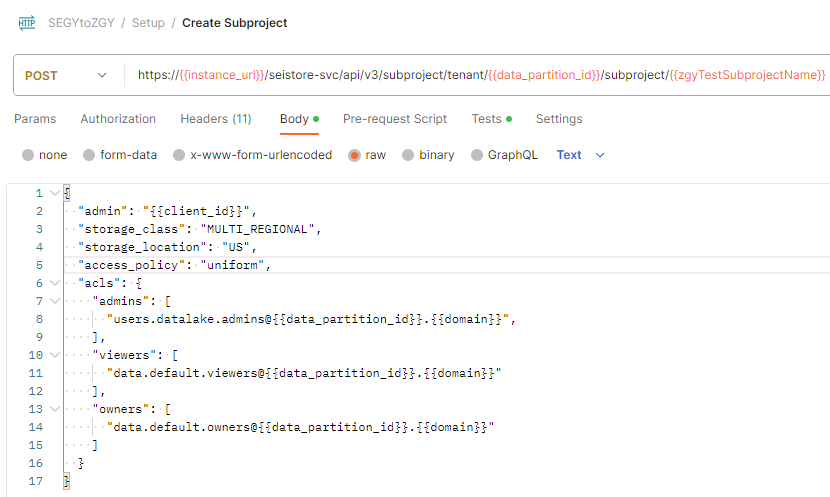
Task: Click the first {{data_partition_id}} variable in URL
Action: [x=544, y=75]
